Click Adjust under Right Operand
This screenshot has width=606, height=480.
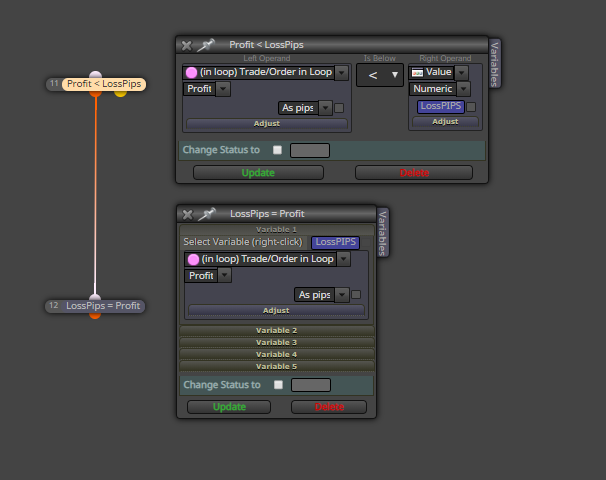point(445,121)
